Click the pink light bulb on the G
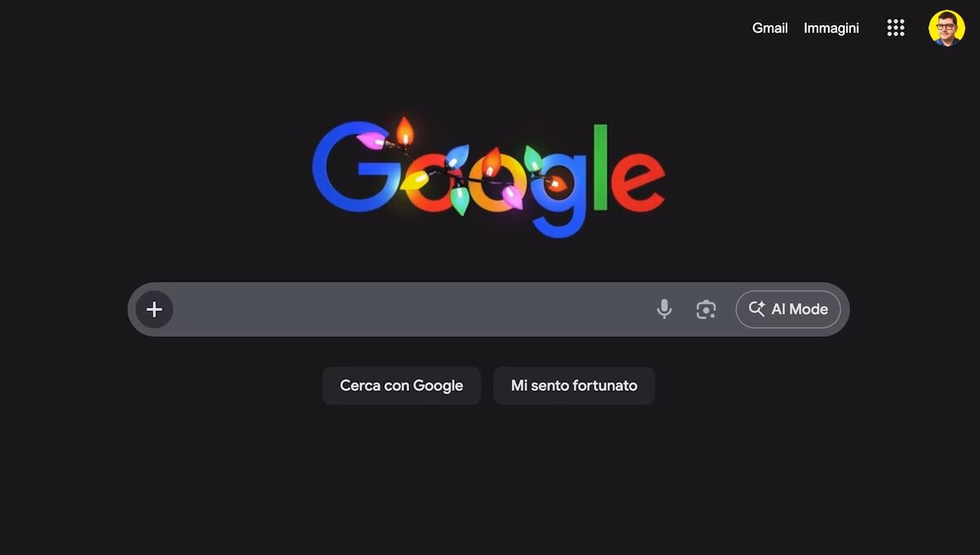 pyautogui.click(x=372, y=140)
